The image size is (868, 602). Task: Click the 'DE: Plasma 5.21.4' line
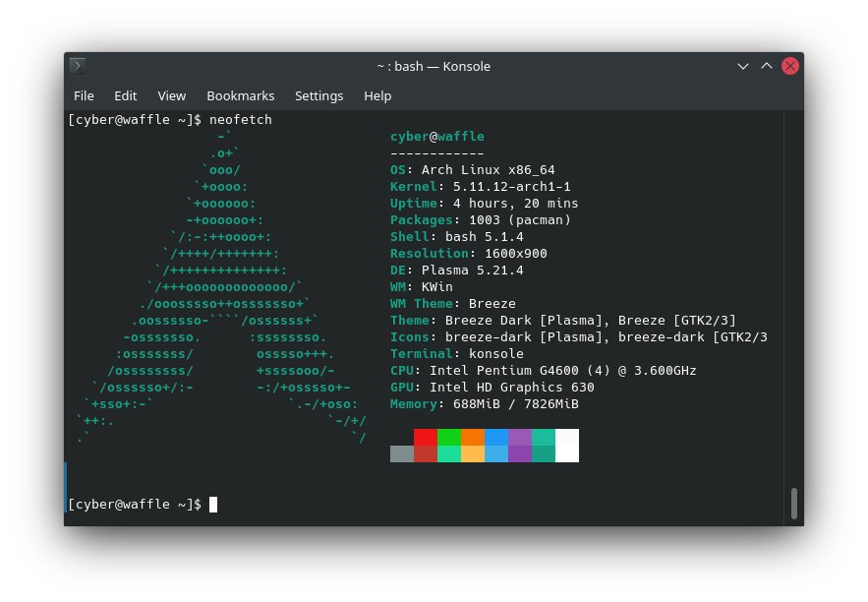coord(457,271)
